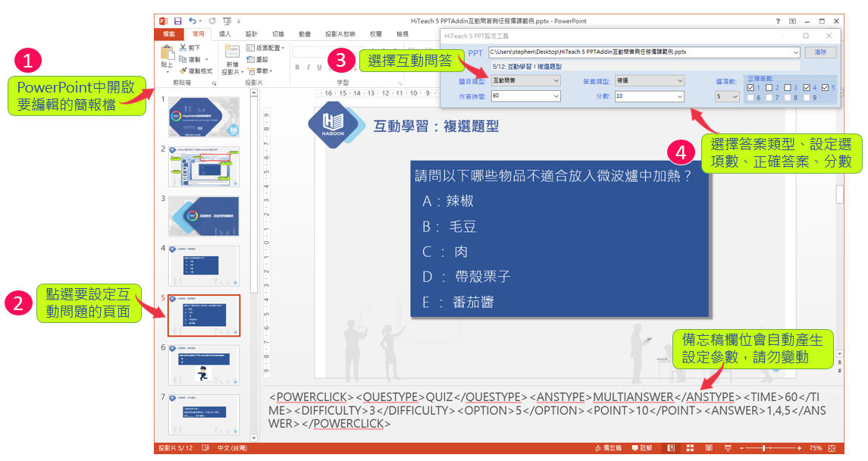Click the Save icon in quick access toolbar
The height and width of the screenshot is (461, 868).
point(177,21)
